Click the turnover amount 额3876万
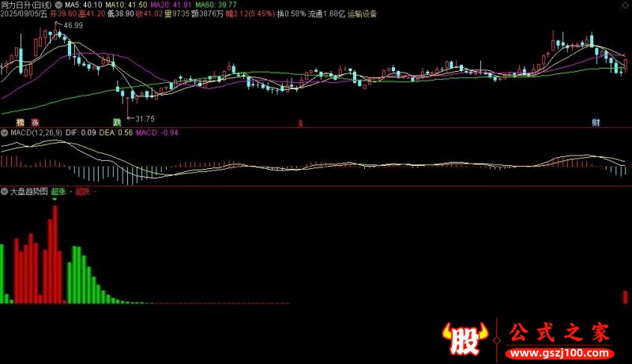 click(x=207, y=14)
